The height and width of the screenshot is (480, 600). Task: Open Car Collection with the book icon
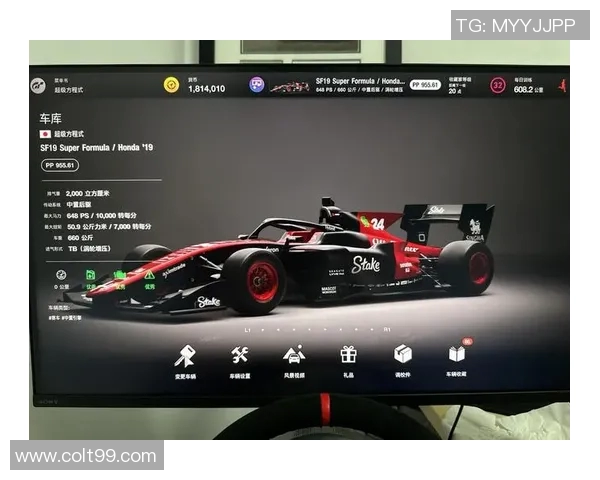click(456, 359)
